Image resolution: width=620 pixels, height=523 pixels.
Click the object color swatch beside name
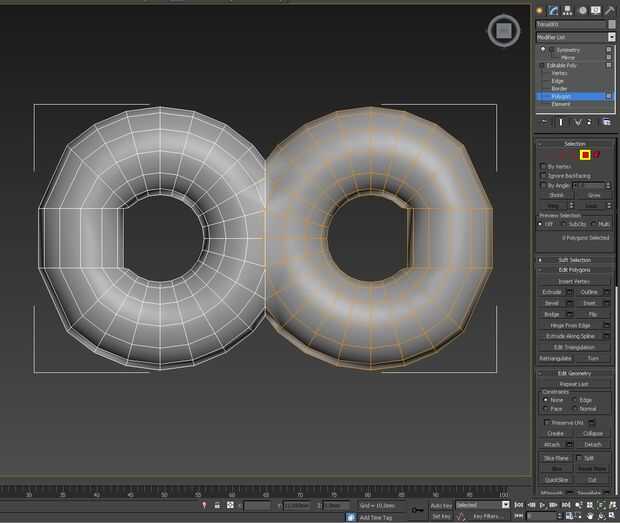tap(611, 24)
